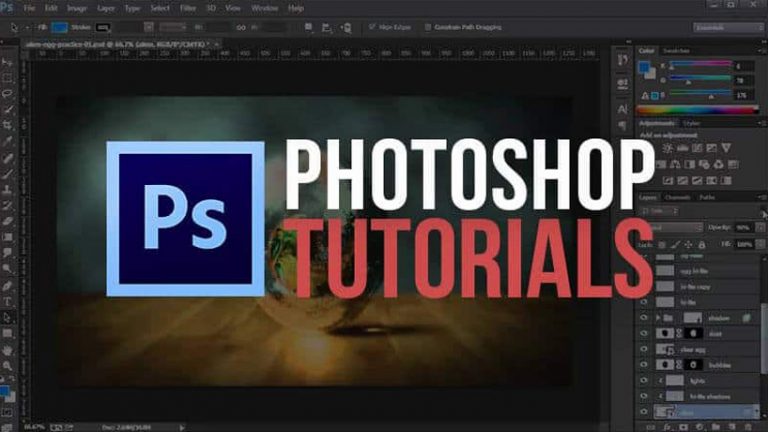Image resolution: width=768 pixels, height=432 pixels.
Task: Click the fx layer style icon
Action: [x=667, y=427]
